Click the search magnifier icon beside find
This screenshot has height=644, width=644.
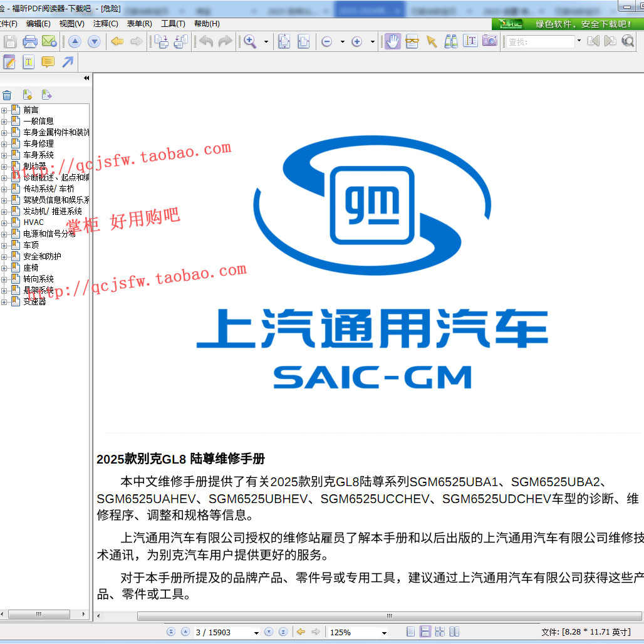[628, 41]
